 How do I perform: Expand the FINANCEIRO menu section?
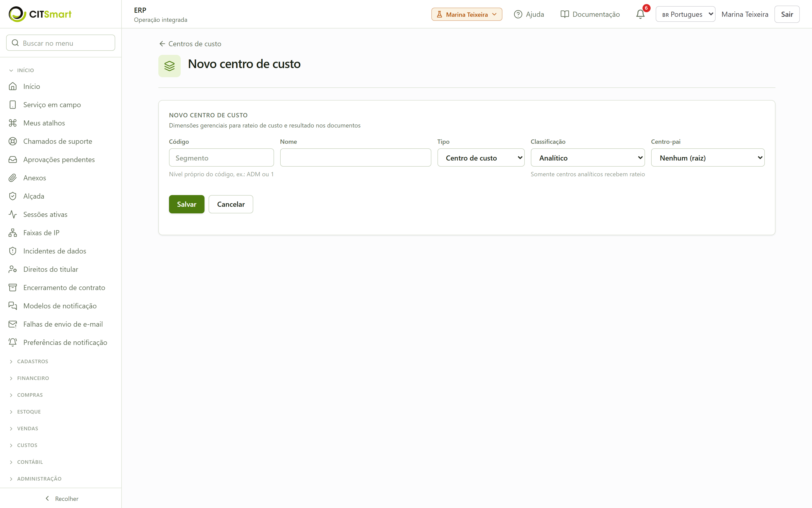(29, 378)
